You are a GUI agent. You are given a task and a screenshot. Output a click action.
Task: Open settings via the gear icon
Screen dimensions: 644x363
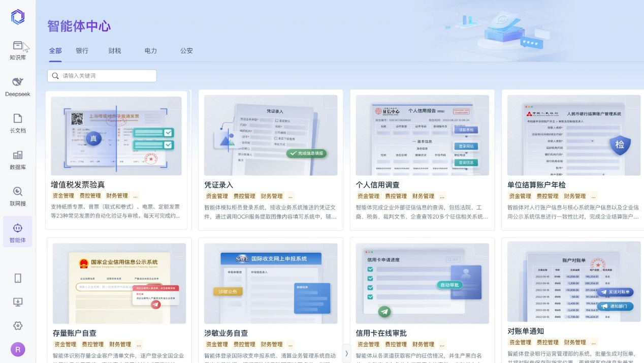coord(17,326)
